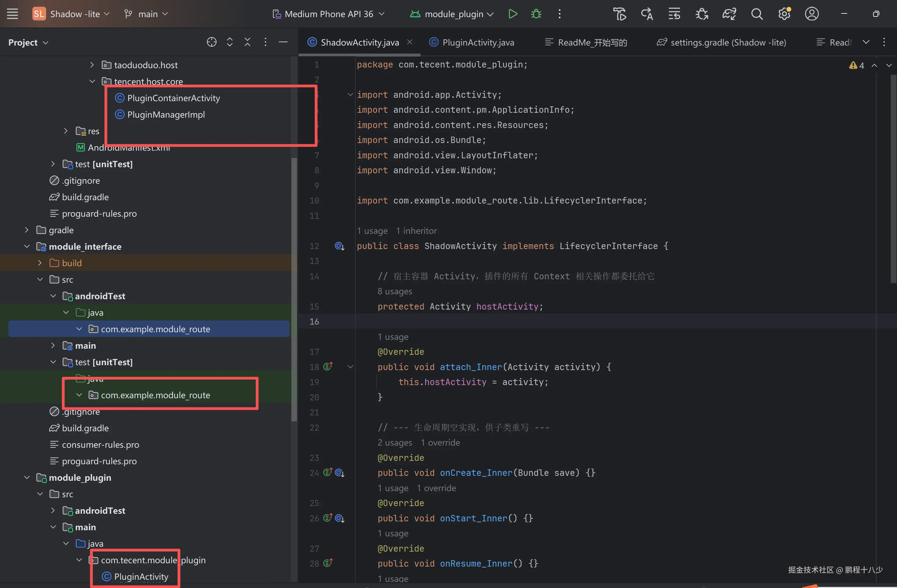Click the Debug bug icon

(x=536, y=14)
